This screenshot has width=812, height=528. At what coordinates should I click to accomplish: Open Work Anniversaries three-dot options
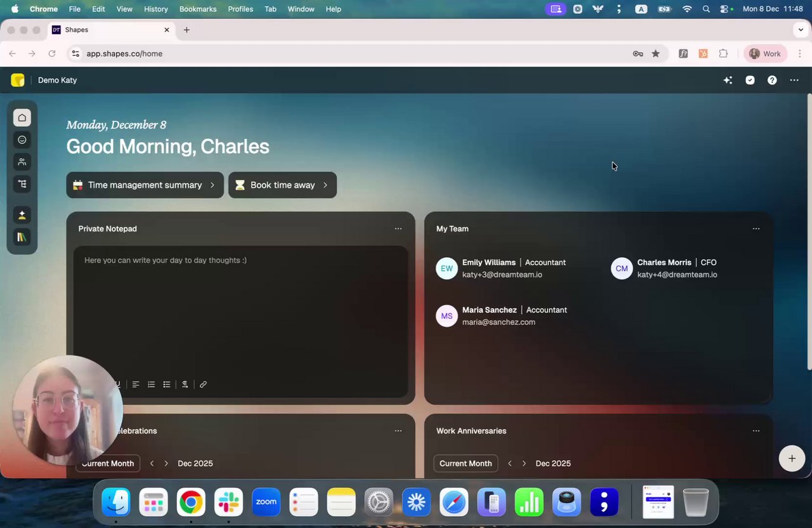756,431
